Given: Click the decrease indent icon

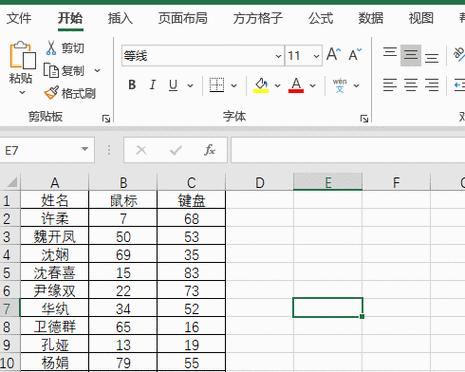Looking at the screenshot, I should 459,85.
